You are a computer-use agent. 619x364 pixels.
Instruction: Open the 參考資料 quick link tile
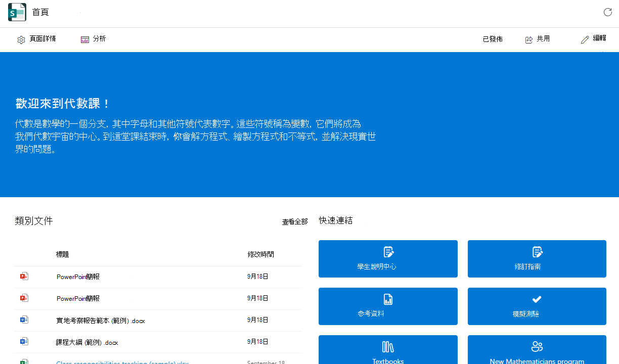[x=388, y=306]
